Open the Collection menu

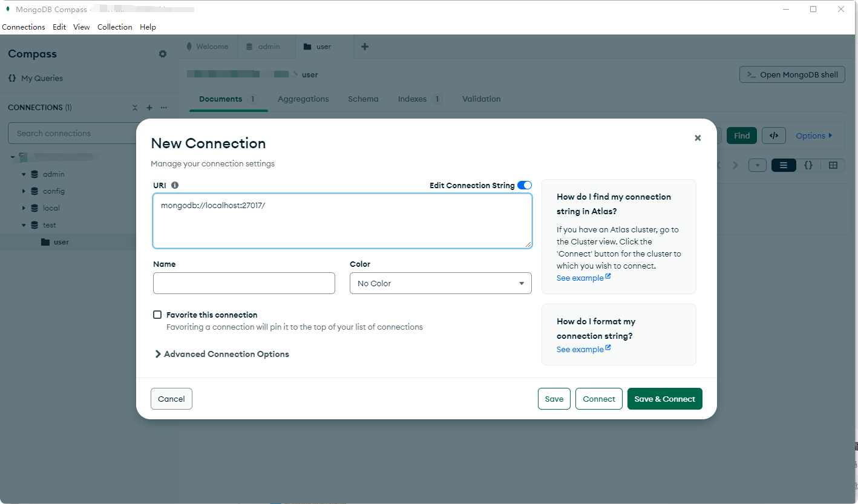click(x=115, y=27)
